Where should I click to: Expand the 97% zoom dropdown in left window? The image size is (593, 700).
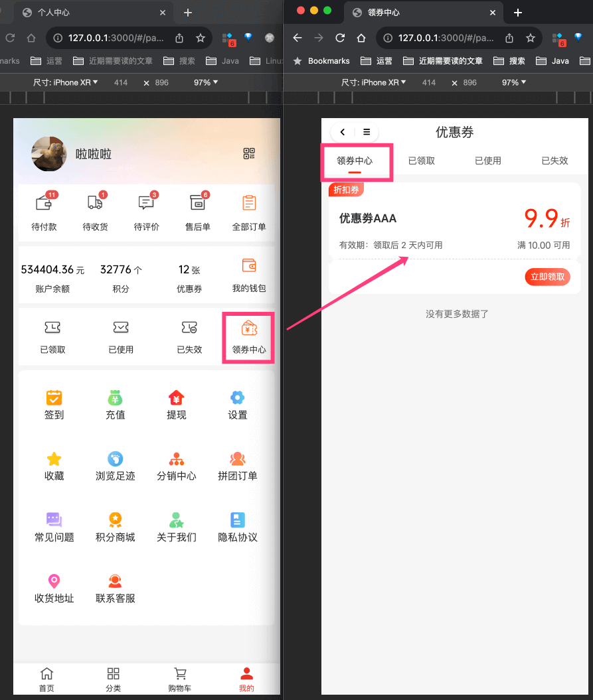pyautogui.click(x=206, y=83)
